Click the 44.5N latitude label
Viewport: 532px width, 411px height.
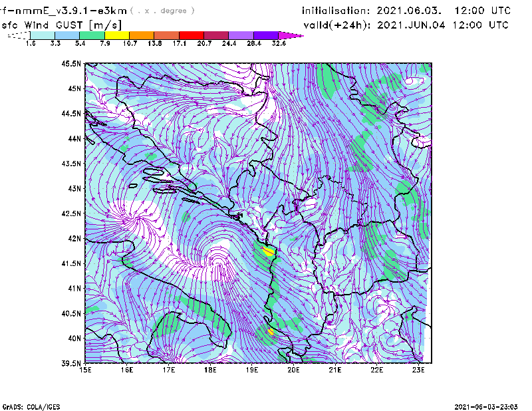71,113
